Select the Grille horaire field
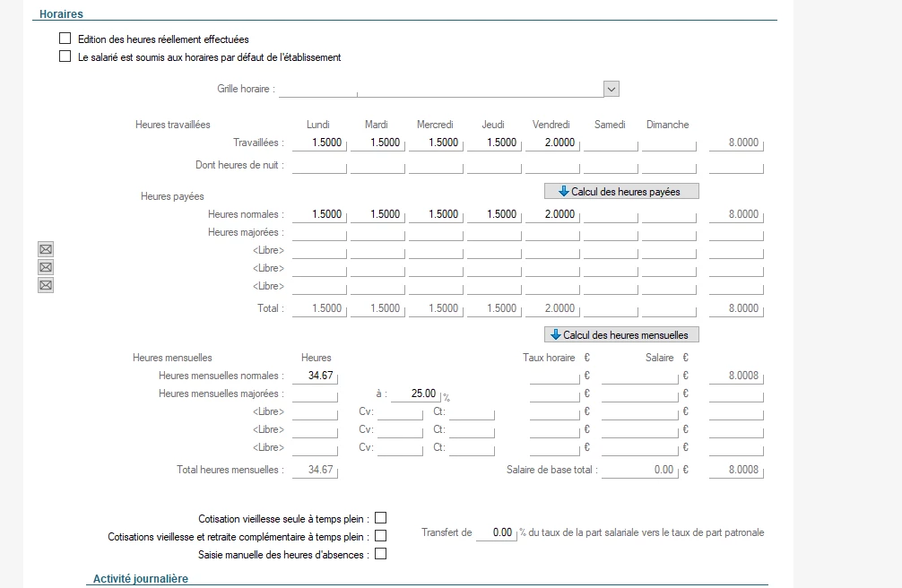This screenshot has width=902, height=588. (441, 89)
